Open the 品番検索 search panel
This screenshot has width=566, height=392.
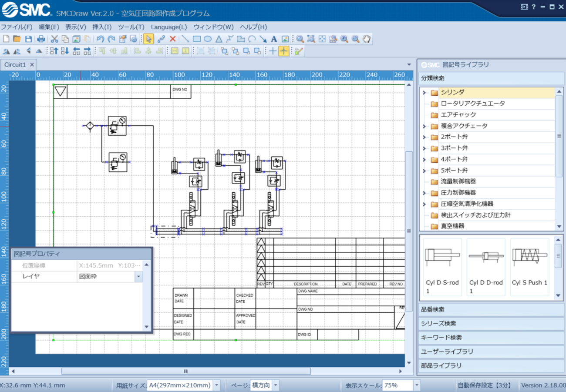click(x=491, y=310)
